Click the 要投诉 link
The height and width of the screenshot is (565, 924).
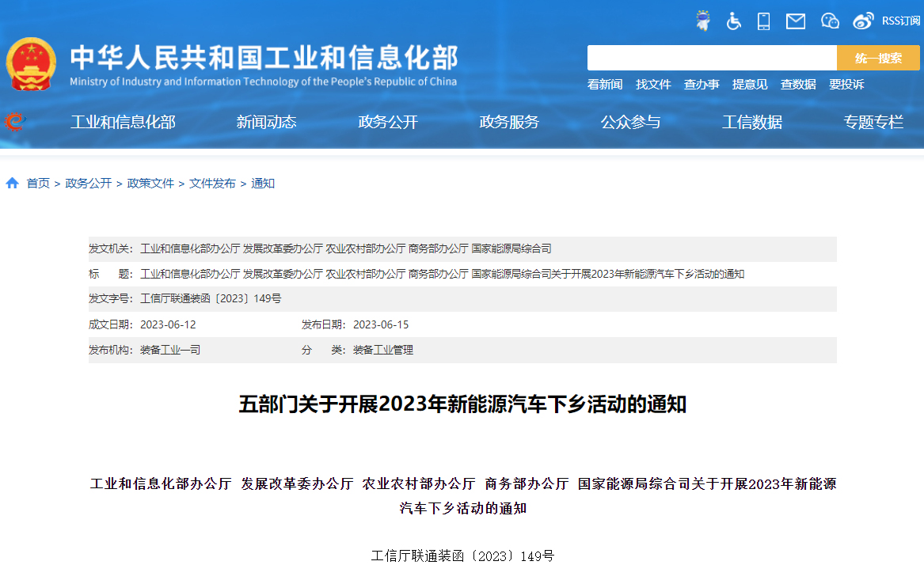tap(846, 85)
